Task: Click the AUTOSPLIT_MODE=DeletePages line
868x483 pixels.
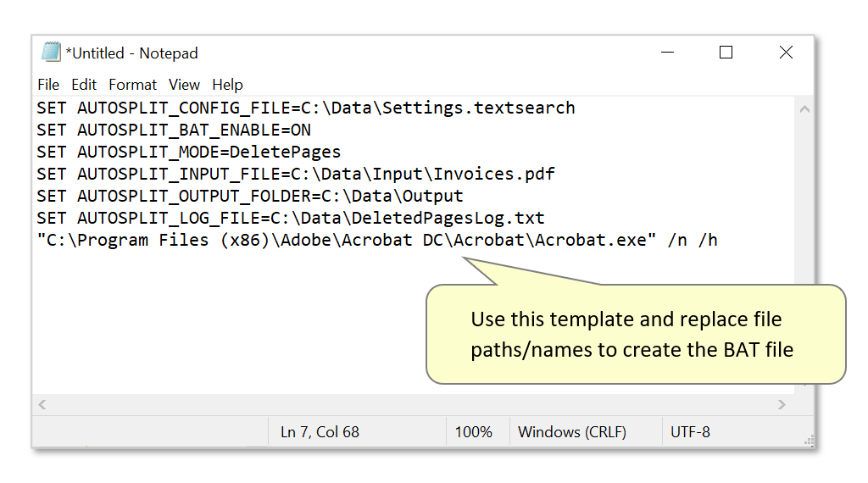Action: [x=188, y=153]
